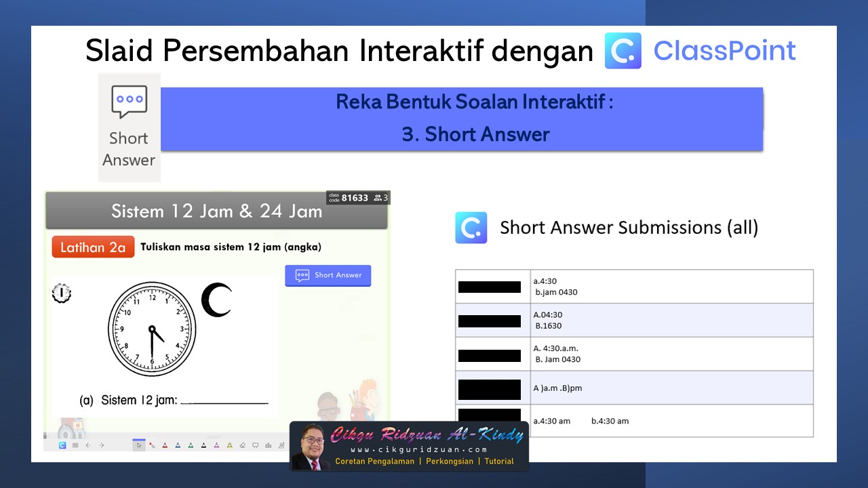Open the whiteboard tool
The height and width of the screenshot is (488, 868).
(x=254, y=445)
